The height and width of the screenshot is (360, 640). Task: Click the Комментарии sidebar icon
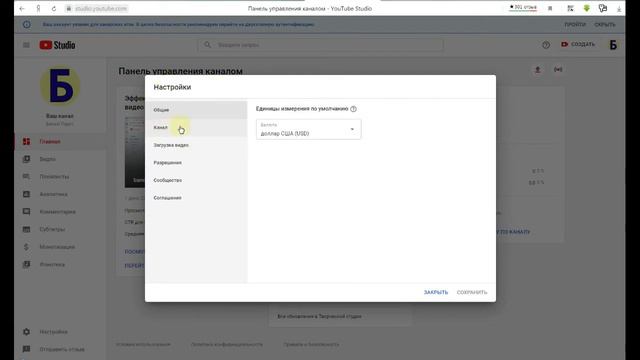point(27,212)
